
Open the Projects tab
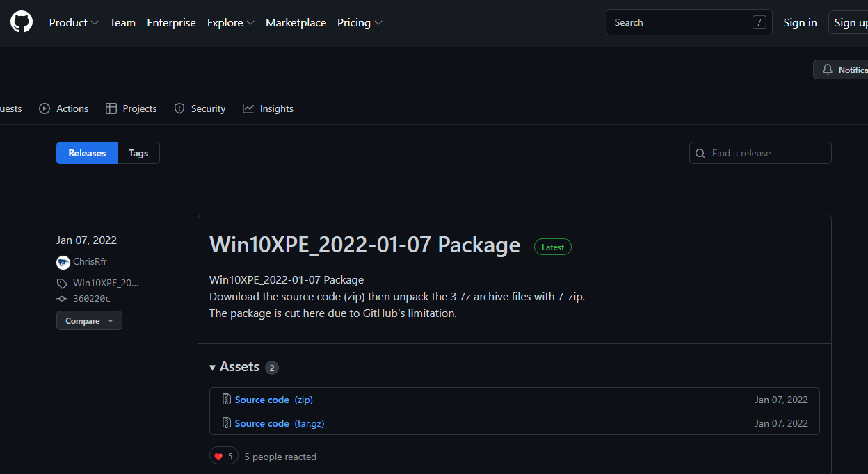click(x=131, y=108)
